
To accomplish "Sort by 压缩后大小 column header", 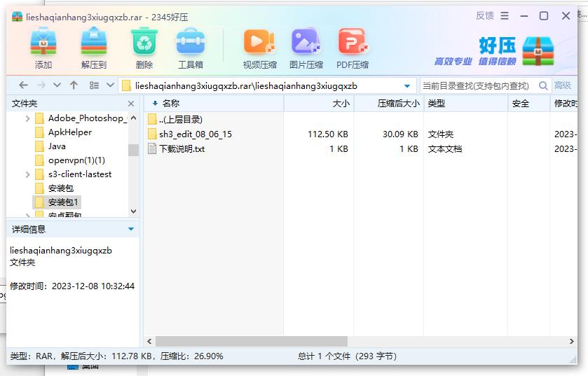I will click(x=389, y=104).
